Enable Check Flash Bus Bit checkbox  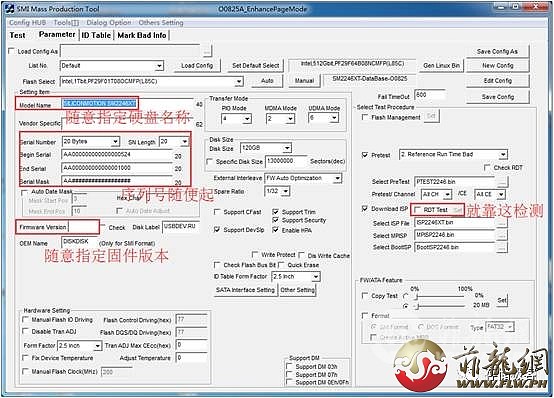217,264
